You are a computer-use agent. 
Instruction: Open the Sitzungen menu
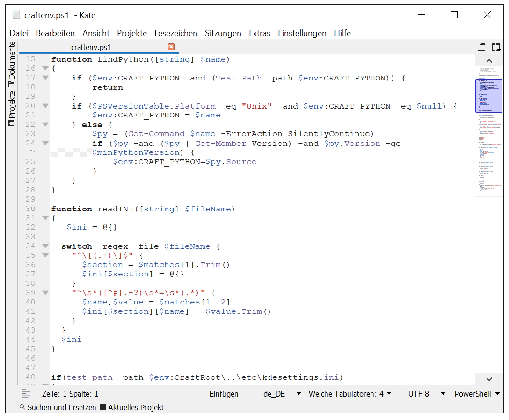223,33
